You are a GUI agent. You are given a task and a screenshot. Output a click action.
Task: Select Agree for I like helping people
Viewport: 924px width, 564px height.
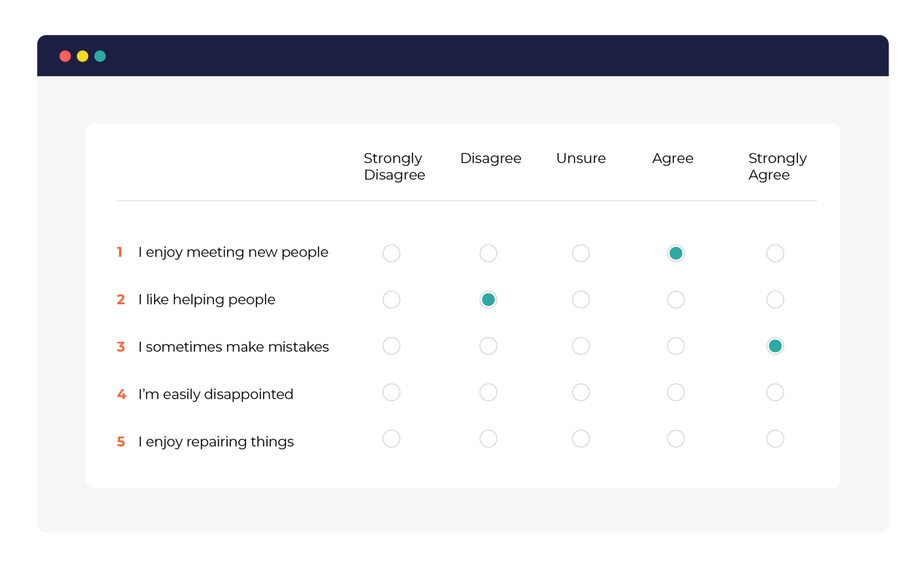click(x=676, y=300)
